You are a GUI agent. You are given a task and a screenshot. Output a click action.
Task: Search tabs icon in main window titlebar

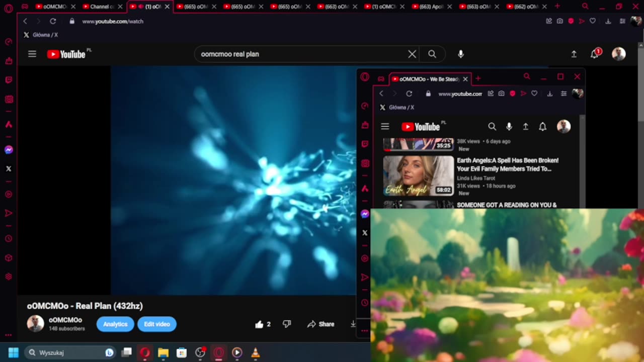(x=585, y=7)
